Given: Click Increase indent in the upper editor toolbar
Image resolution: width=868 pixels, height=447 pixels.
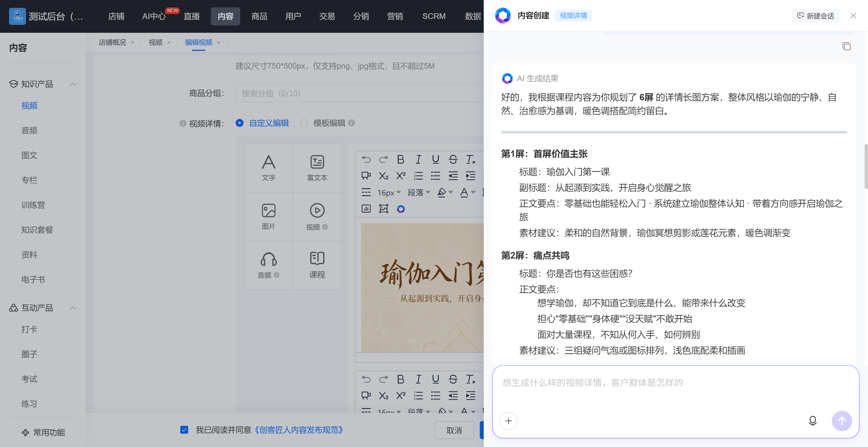Looking at the screenshot, I should pyautogui.click(x=470, y=175).
